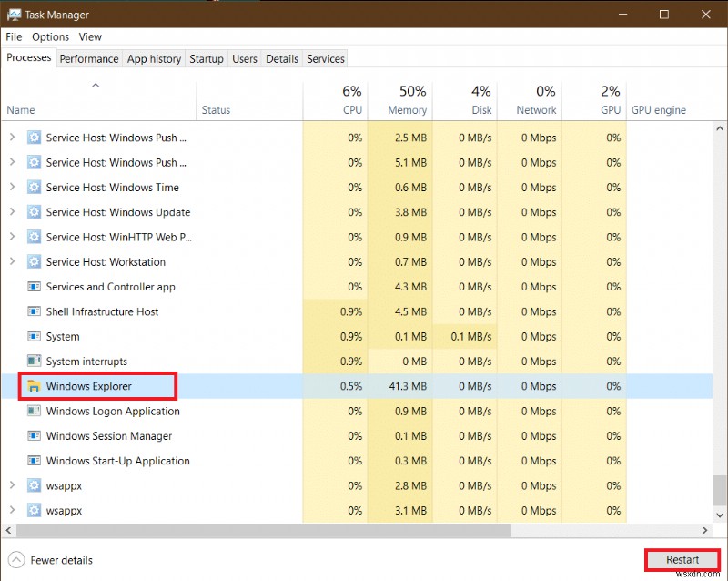The width and height of the screenshot is (728, 581).
Task: Click the wsappx gear icon
Action: click(33, 485)
